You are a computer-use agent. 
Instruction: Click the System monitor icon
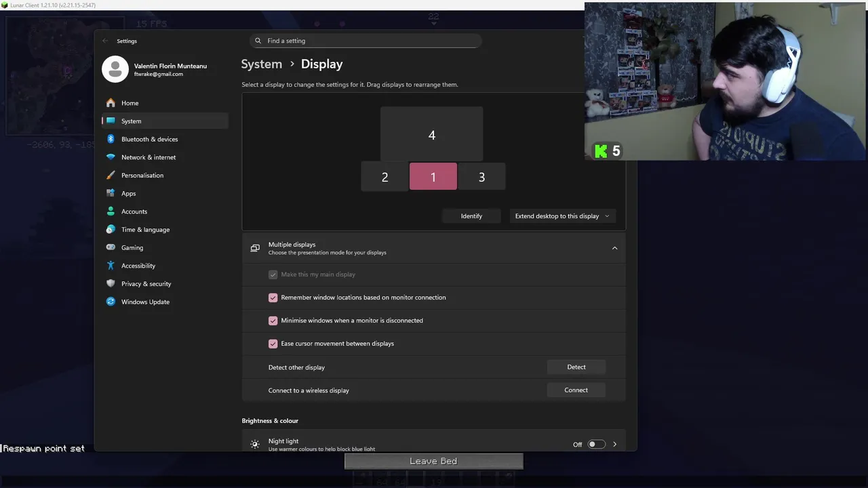pyautogui.click(x=111, y=121)
